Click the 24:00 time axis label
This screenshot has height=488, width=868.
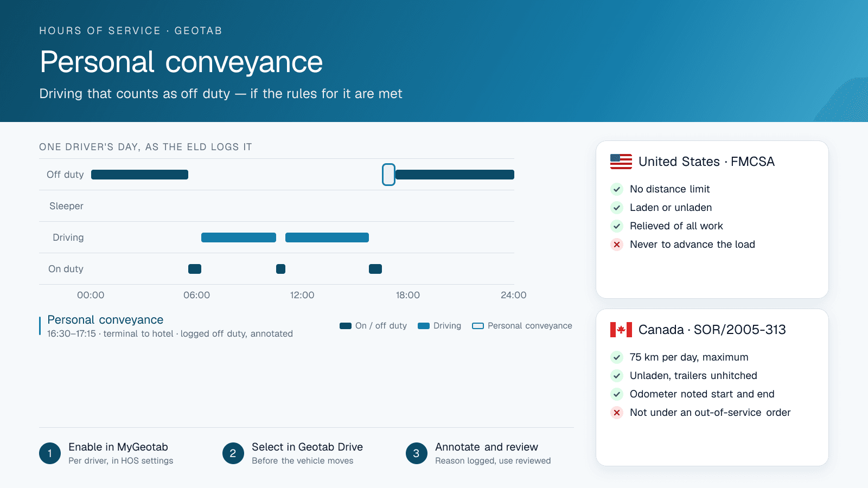click(x=514, y=295)
